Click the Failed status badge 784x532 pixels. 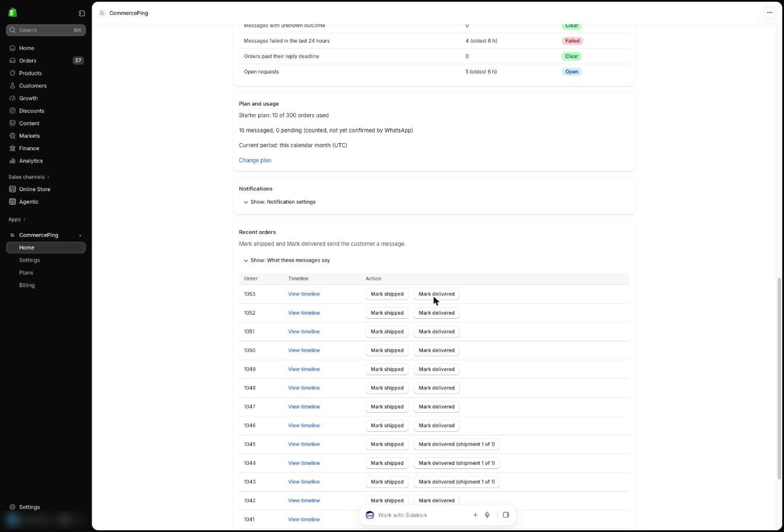[x=573, y=41]
